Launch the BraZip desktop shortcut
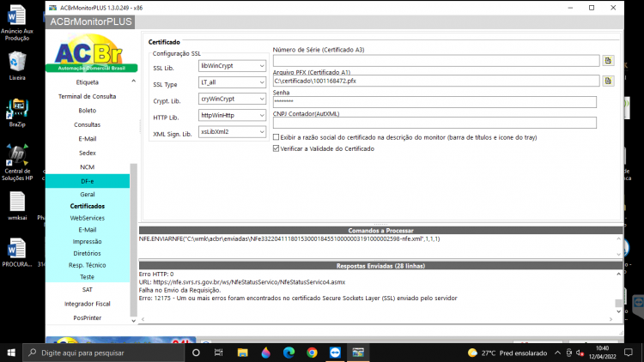The height and width of the screenshot is (362, 644). coord(17,113)
